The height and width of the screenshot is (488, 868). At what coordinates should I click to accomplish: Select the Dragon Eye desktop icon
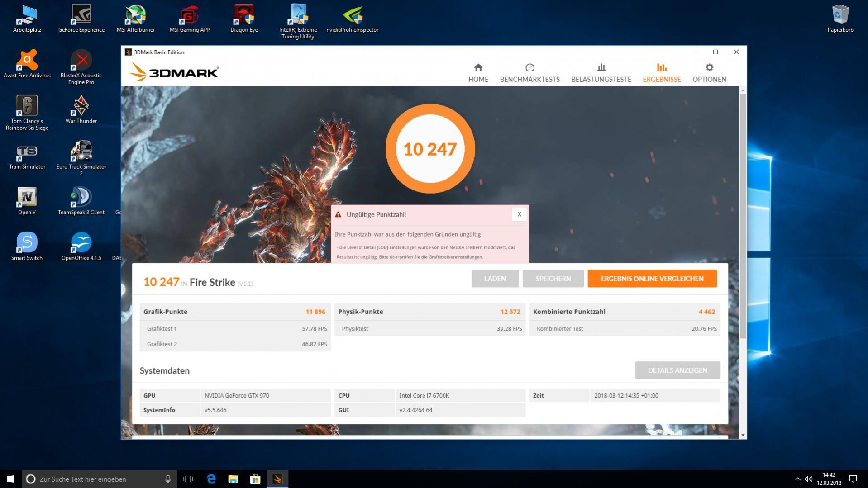(244, 19)
